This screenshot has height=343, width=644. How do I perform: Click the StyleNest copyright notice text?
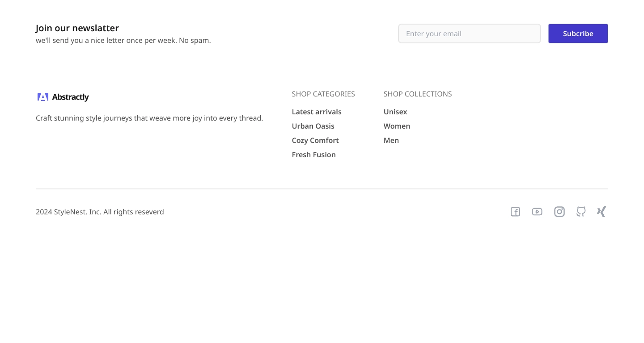tap(100, 212)
